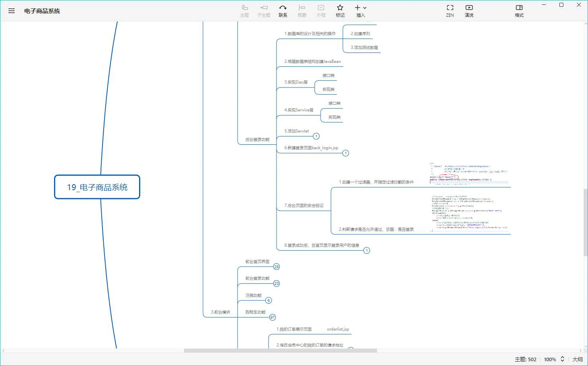Click the vertical scrollbar thumb
The width and height of the screenshot is (588, 366).
tap(585, 223)
